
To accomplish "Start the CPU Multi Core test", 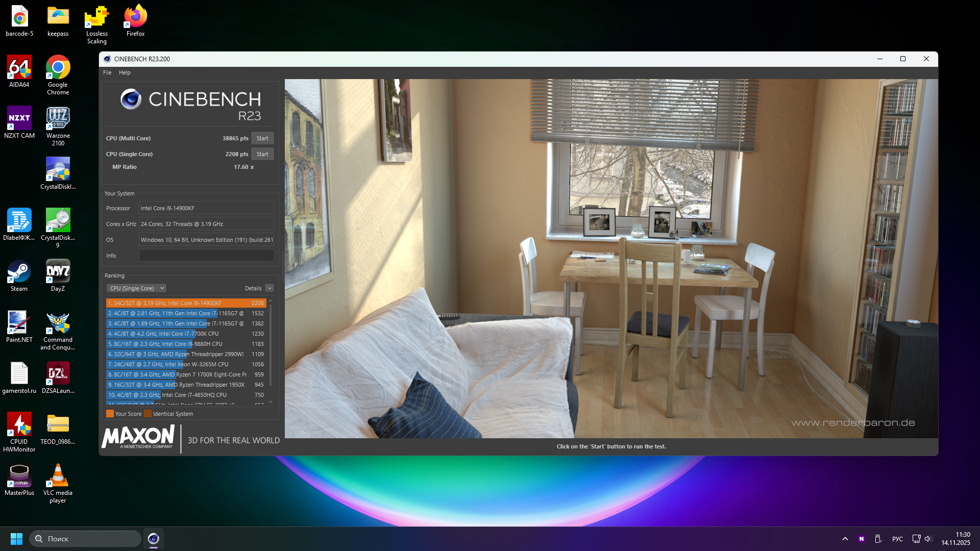I will [262, 138].
